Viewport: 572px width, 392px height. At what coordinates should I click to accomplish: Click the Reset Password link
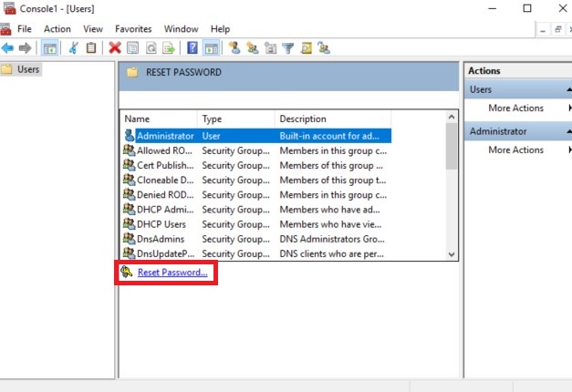click(x=172, y=273)
